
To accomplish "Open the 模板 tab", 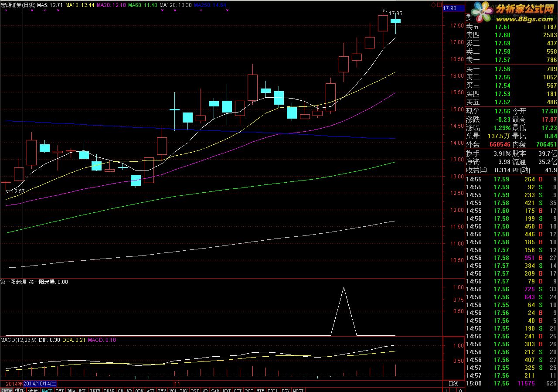I will (x=19, y=390).
